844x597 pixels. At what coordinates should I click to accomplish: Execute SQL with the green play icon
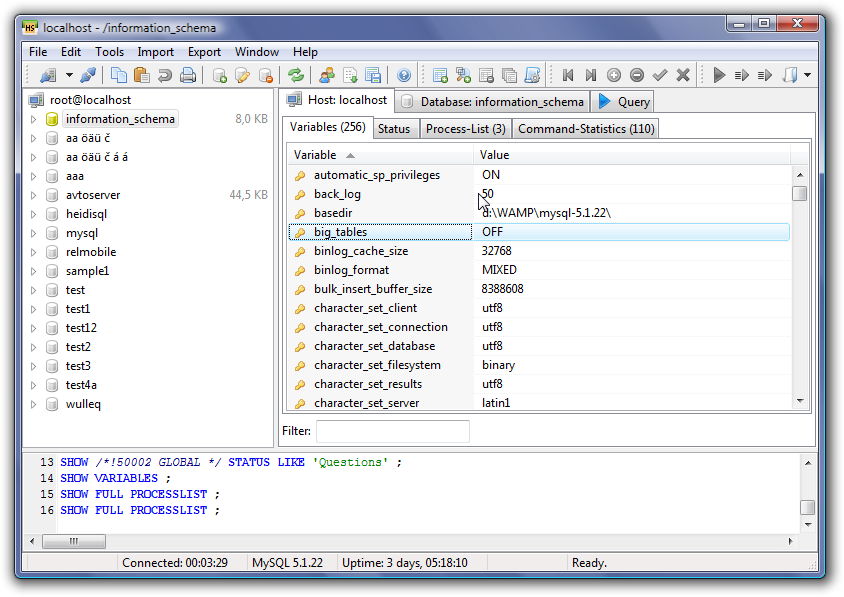point(718,74)
